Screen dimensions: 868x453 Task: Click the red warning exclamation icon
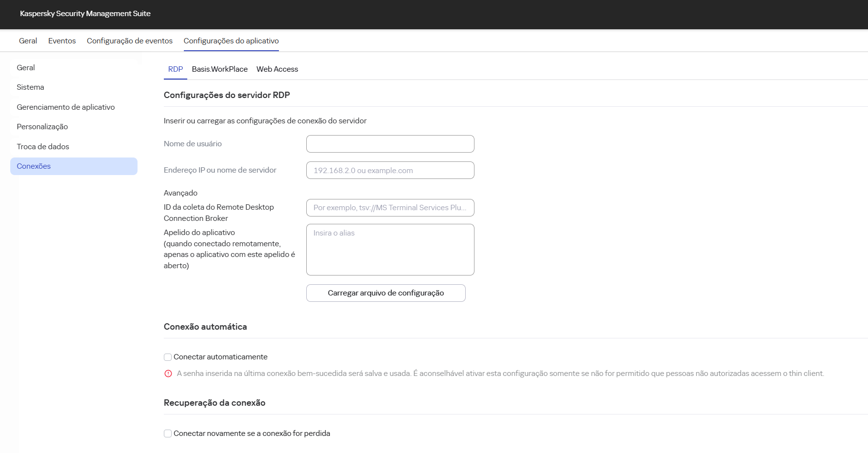[168, 373]
